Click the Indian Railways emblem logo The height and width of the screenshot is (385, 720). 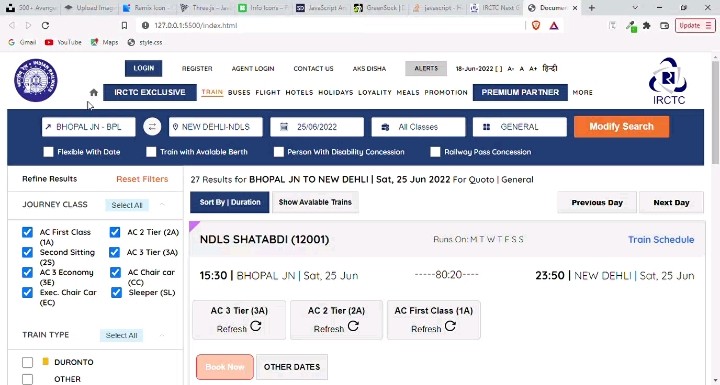click(x=36, y=80)
